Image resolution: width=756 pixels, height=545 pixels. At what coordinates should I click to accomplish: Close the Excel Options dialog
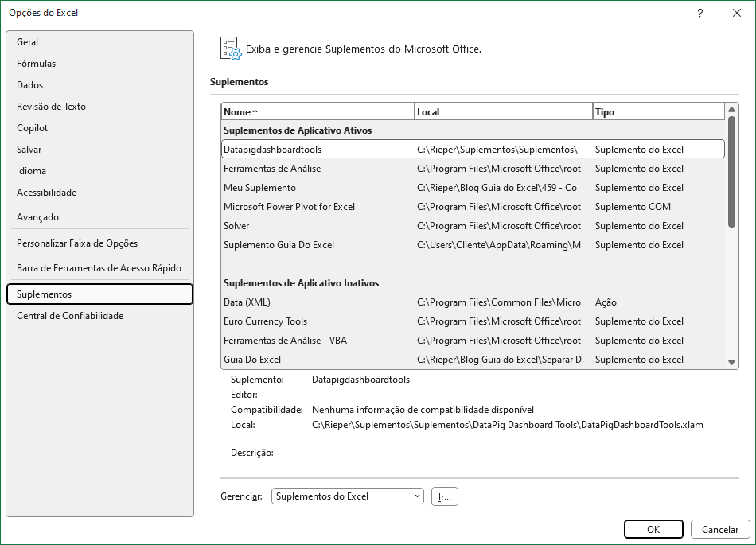736,13
